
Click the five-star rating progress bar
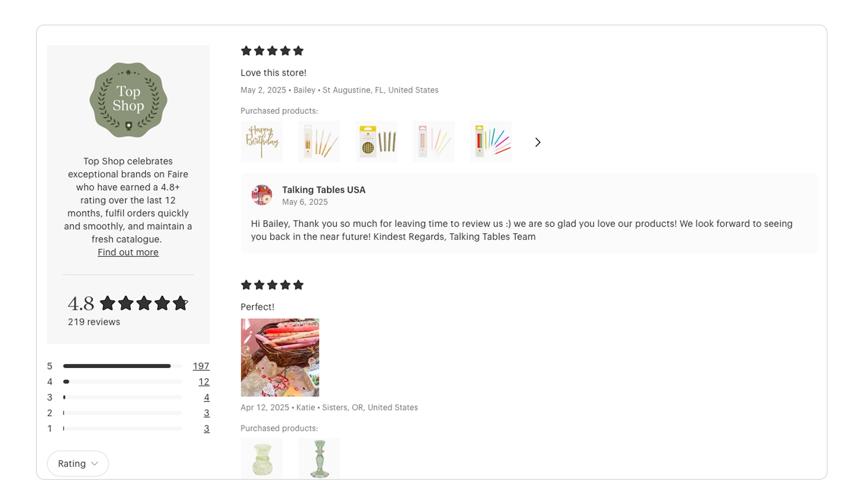click(122, 366)
